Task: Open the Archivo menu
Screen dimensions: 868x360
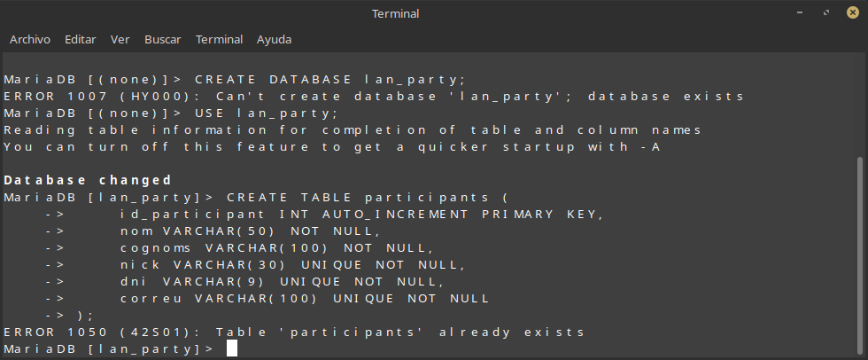Action: pos(29,40)
